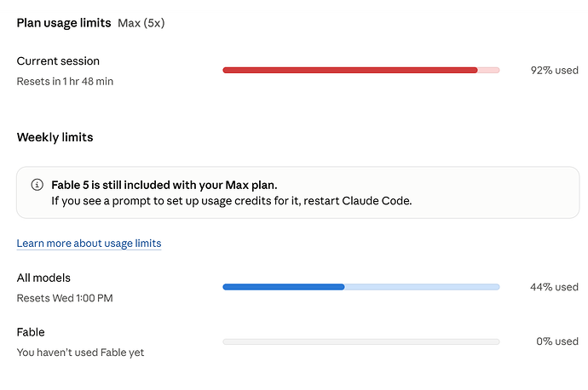This screenshot has width=588, height=390.
Task: Open Learn more about usage limits link
Action: tap(89, 244)
